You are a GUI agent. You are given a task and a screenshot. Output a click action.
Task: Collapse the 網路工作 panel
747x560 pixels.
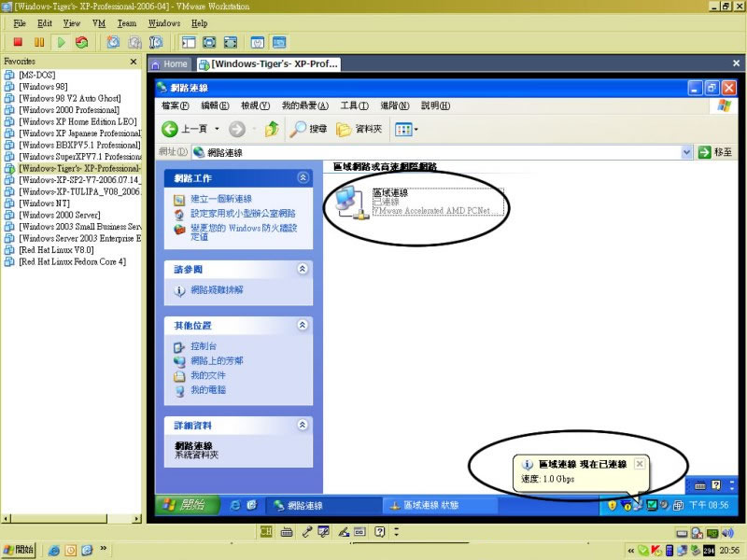pyautogui.click(x=303, y=177)
